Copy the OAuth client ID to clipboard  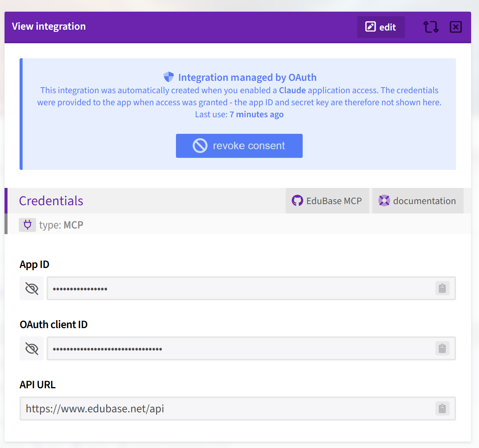(x=442, y=348)
